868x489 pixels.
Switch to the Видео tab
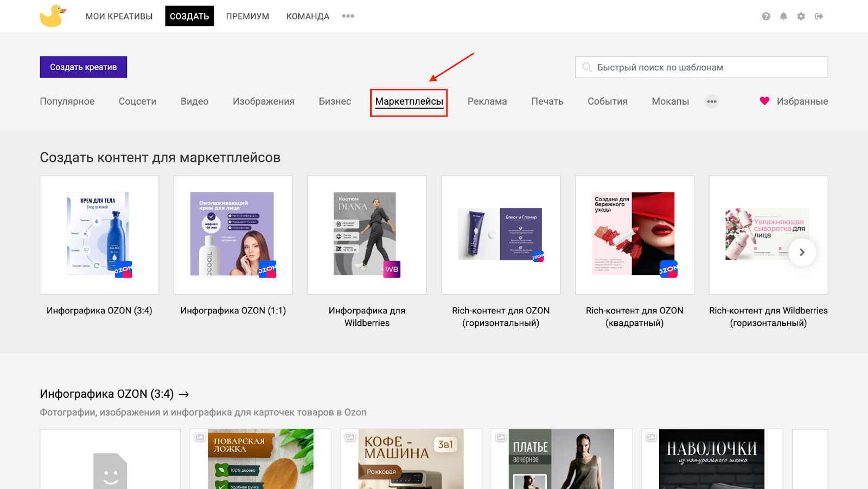click(x=194, y=101)
